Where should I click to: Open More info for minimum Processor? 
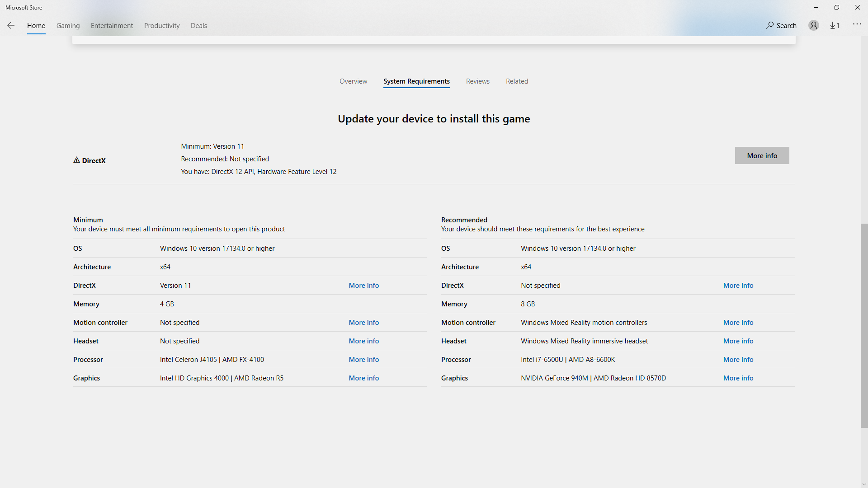364,360
